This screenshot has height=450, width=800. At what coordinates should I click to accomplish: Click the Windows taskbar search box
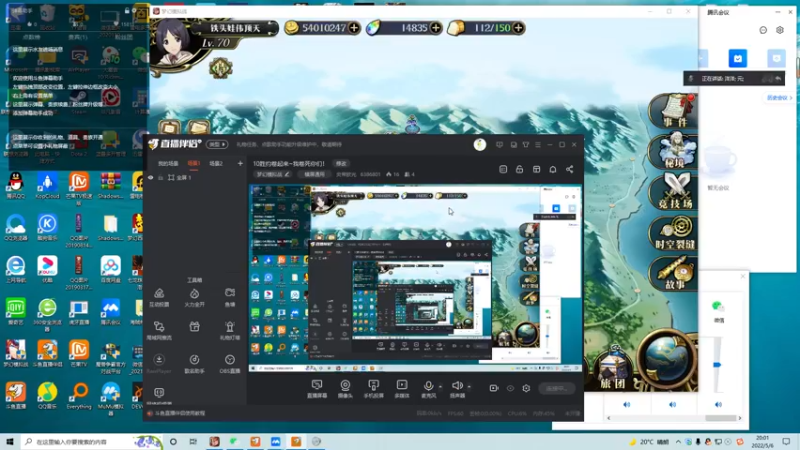pos(92,442)
